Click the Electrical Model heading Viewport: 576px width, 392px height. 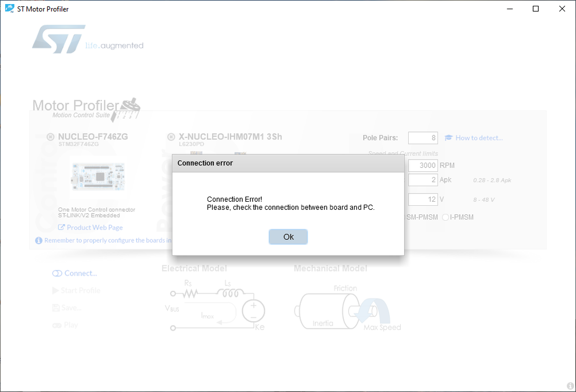[194, 268]
